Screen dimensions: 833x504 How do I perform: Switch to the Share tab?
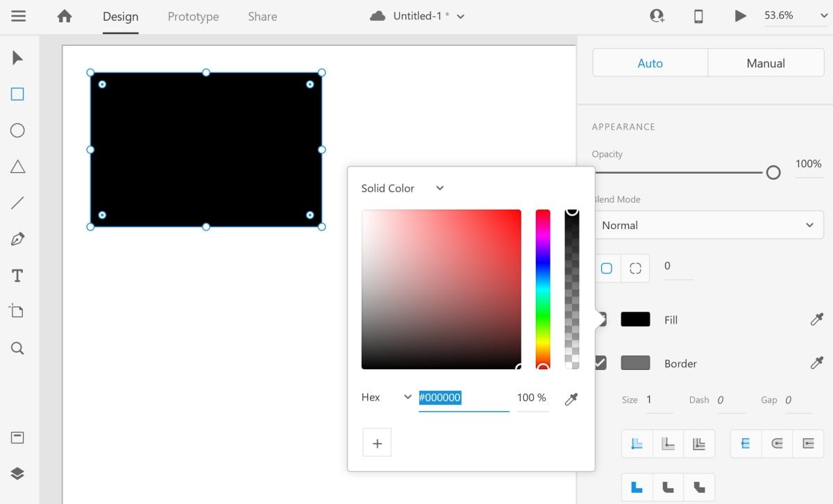[262, 17]
